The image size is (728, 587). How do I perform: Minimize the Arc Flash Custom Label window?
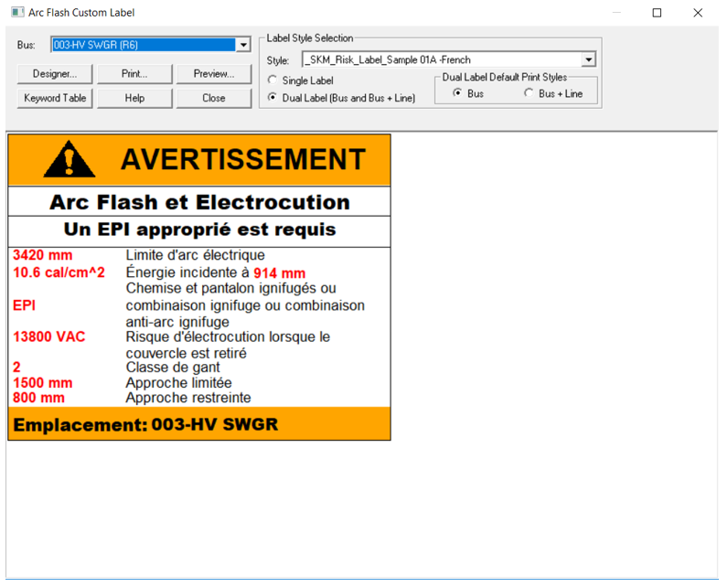point(616,13)
